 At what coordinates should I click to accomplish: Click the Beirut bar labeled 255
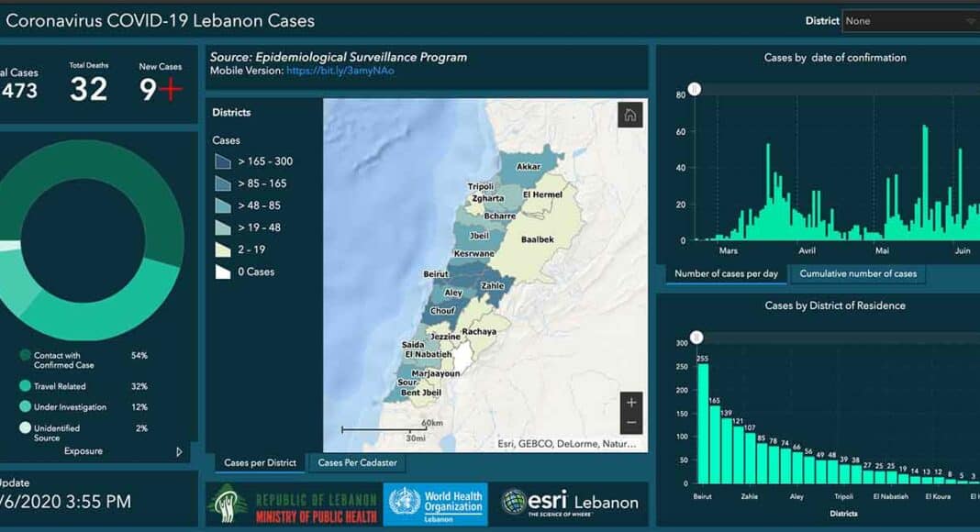pos(703,423)
